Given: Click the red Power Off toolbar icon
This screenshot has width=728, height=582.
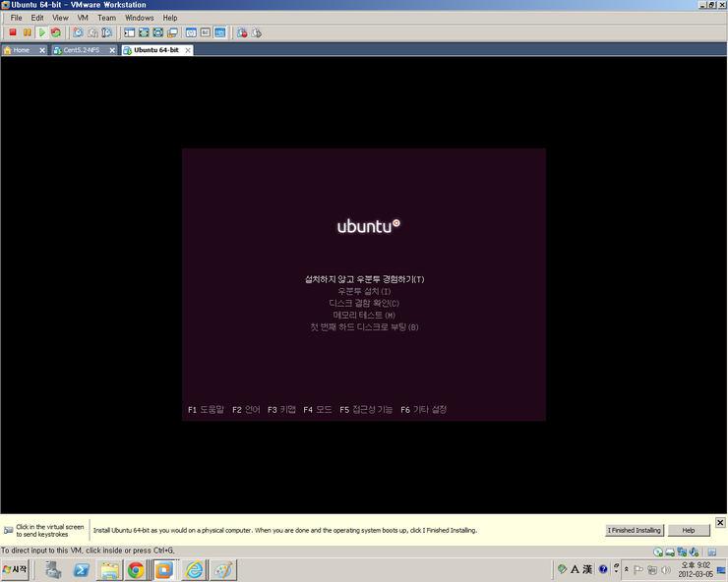Looking at the screenshot, I should [13, 32].
